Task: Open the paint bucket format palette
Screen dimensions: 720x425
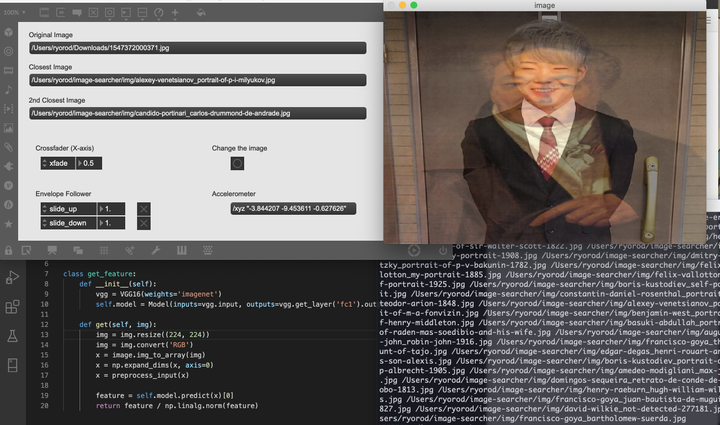Action: [x=201, y=12]
